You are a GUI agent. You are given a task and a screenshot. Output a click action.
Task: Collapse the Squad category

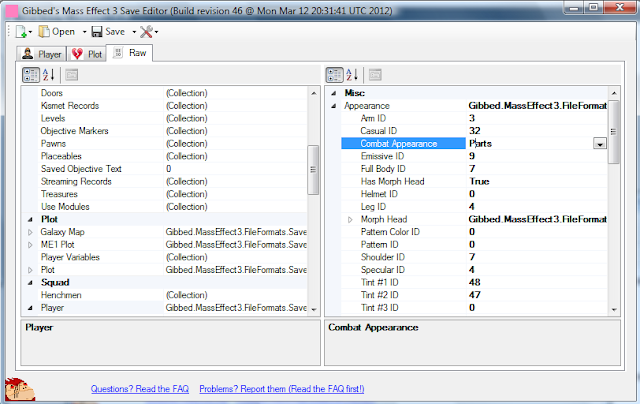30,283
